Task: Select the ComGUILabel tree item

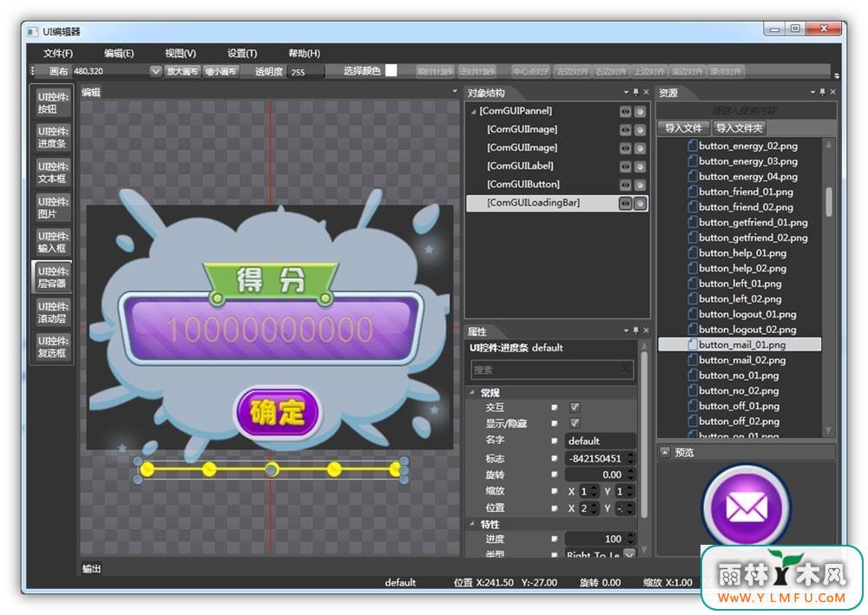Action: coord(520,166)
